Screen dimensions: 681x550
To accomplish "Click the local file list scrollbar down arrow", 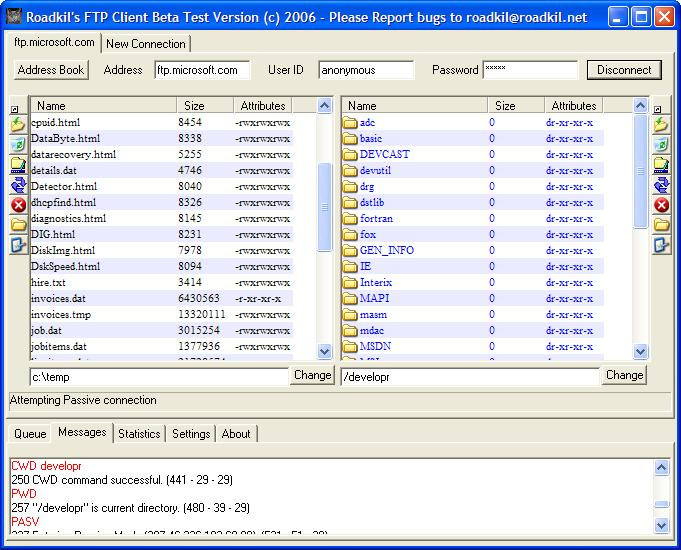I will [324, 351].
